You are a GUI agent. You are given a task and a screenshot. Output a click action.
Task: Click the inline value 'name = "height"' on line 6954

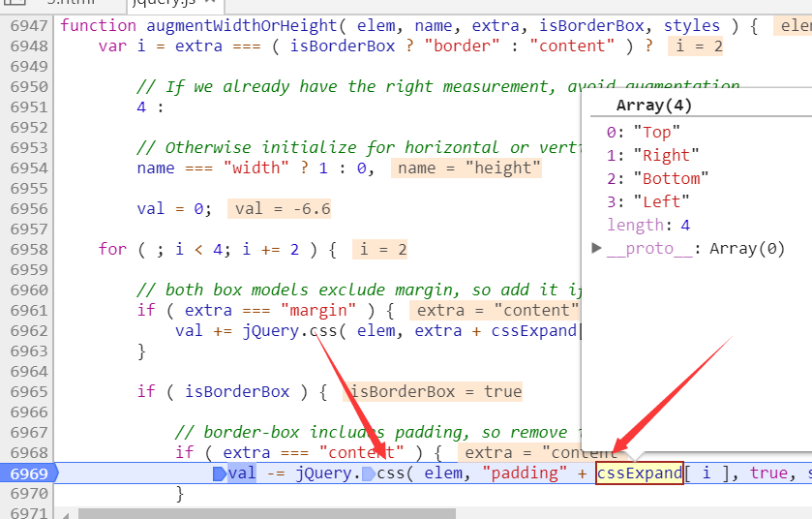pos(466,168)
